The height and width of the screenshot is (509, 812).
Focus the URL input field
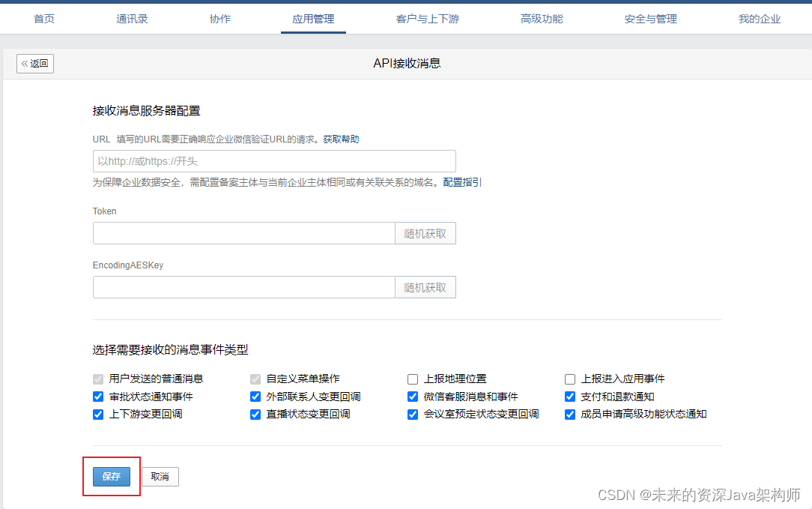pos(274,161)
